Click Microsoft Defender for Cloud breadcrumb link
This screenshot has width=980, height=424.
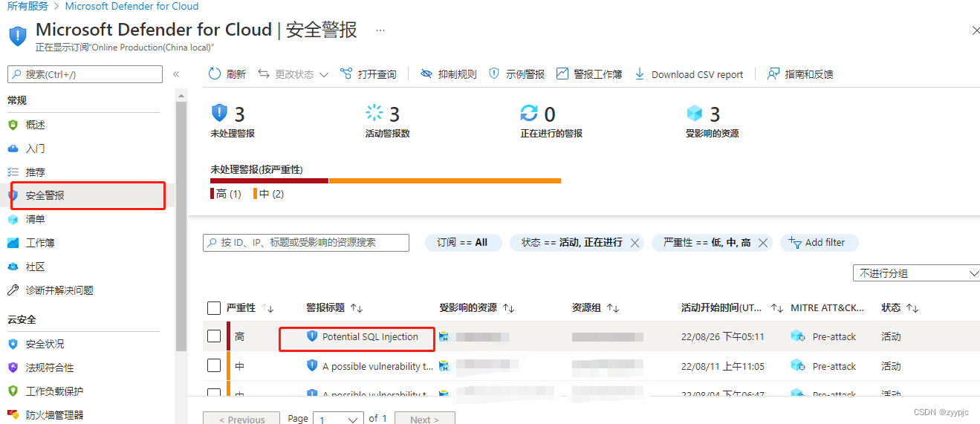coord(132,6)
